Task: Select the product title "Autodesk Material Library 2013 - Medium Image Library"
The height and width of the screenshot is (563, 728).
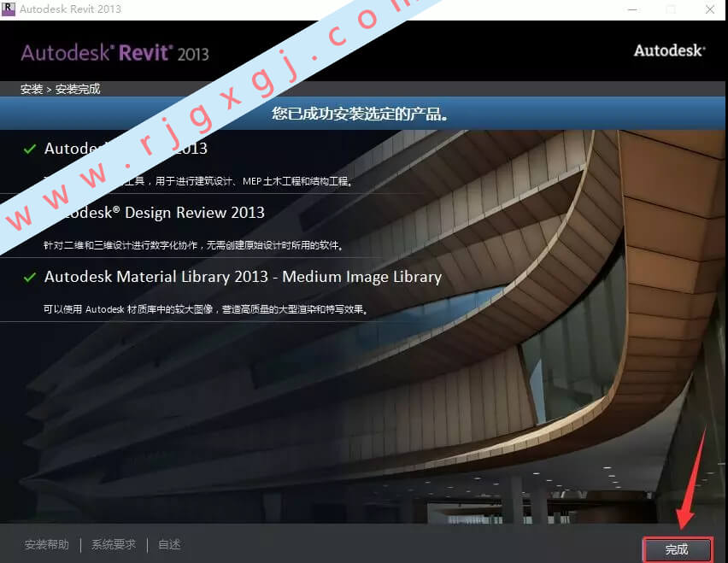Action: click(x=243, y=277)
